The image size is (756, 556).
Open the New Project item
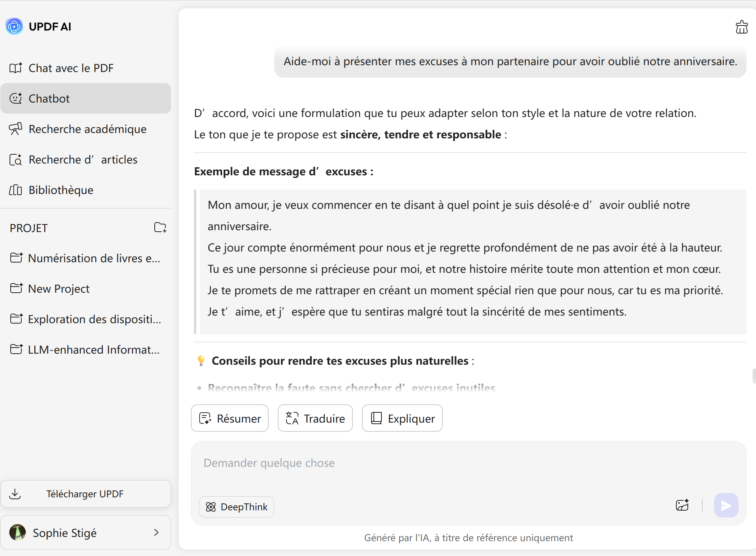coord(59,289)
